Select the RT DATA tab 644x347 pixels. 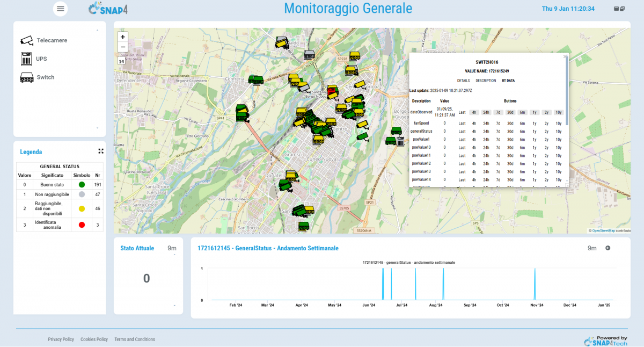[508, 81]
